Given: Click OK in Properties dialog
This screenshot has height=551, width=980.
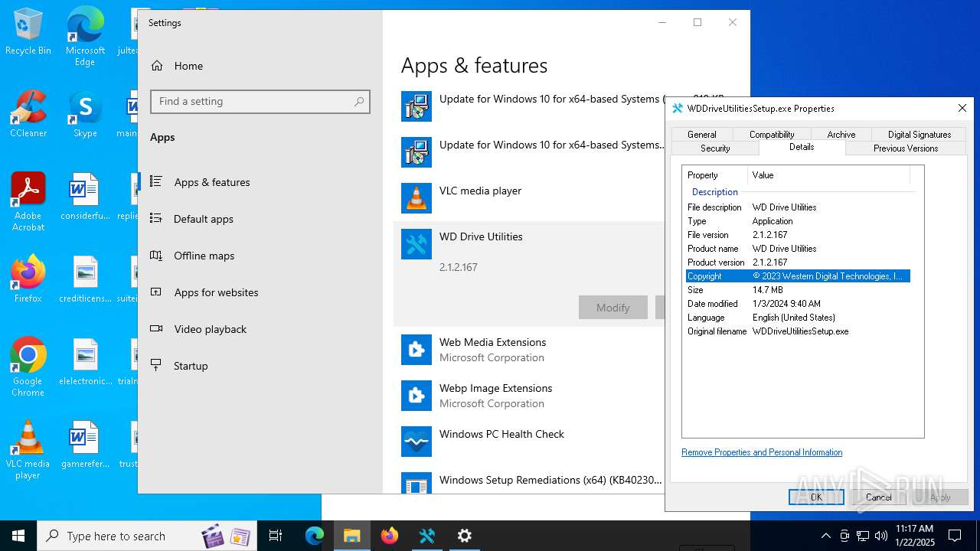Looking at the screenshot, I should pyautogui.click(x=816, y=497).
